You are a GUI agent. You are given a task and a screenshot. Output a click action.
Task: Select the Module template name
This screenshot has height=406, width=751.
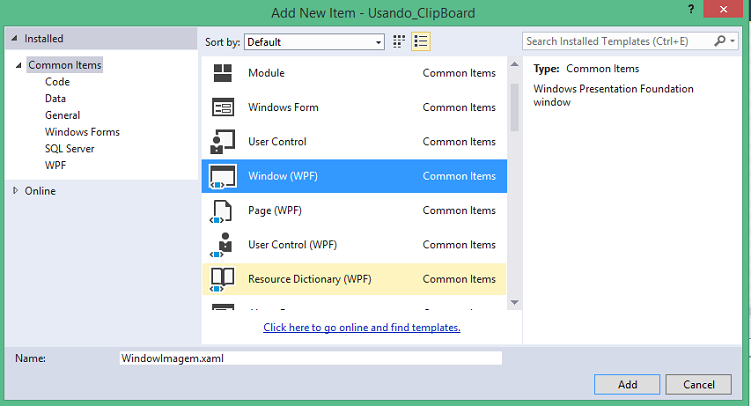266,73
